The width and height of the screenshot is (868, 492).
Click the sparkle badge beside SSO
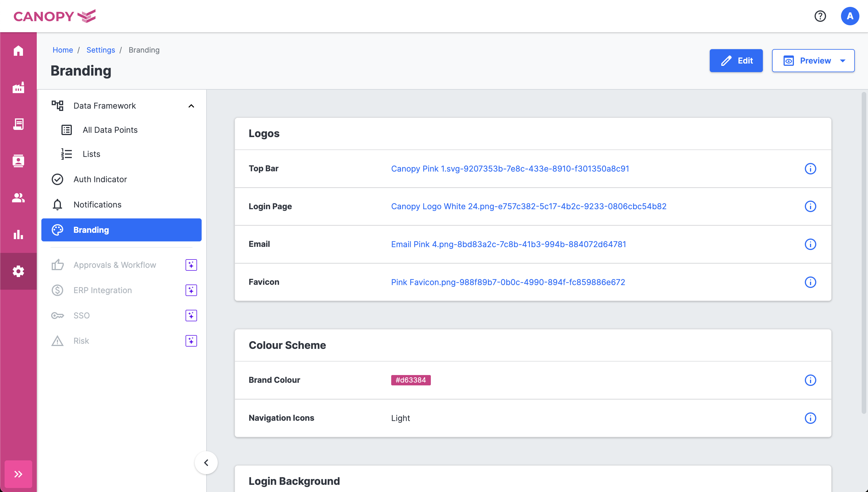point(191,315)
